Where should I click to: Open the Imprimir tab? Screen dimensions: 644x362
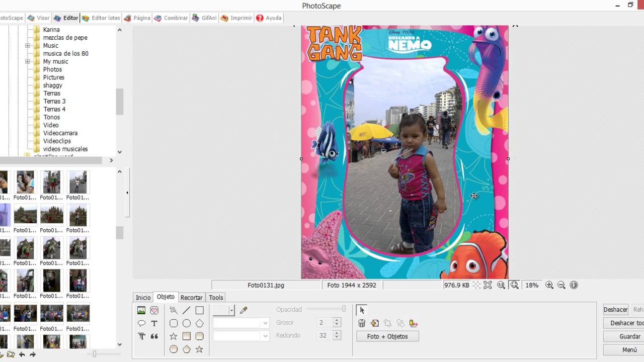click(x=236, y=18)
